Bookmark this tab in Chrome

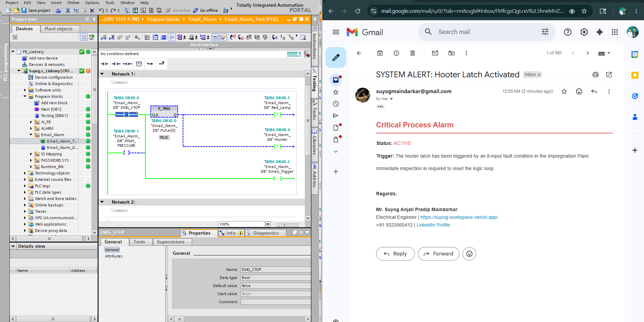click(x=584, y=11)
